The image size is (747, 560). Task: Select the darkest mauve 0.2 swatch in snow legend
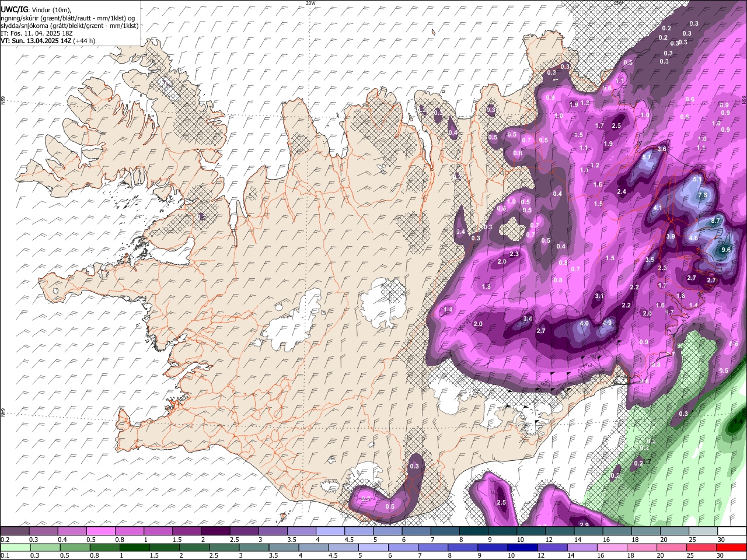[x=15, y=531]
